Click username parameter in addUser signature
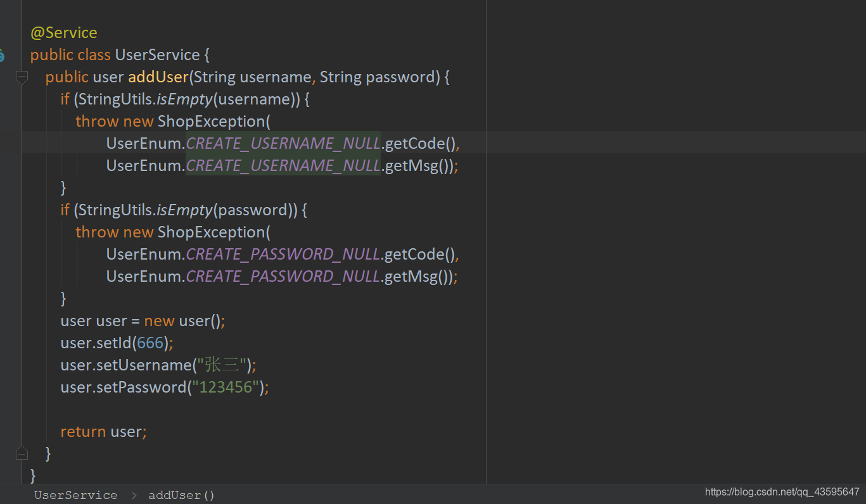Image resolution: width=866 pixels, height=504 pixels. pyautogui.click(x=276, y=77)
